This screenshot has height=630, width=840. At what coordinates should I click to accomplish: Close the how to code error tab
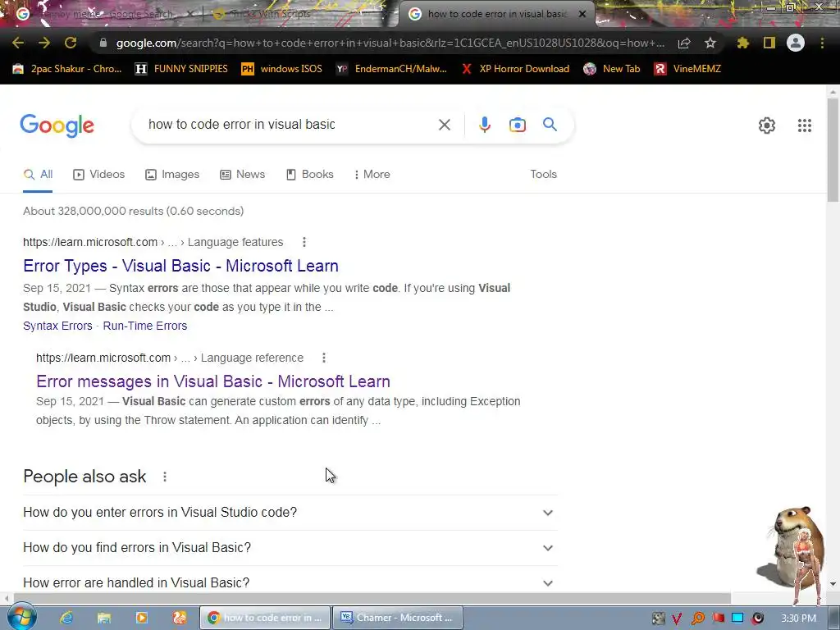tap(582, 14)
